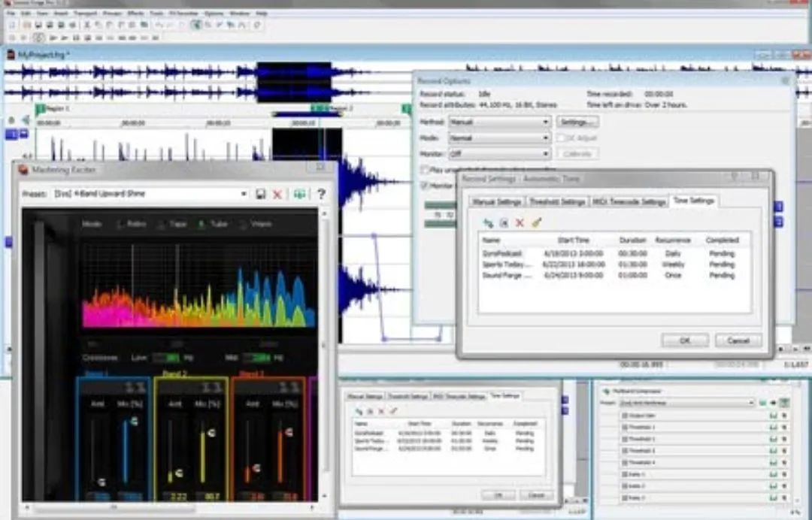Click the yellow broom clear icon
This screenshot has width=812, height=520.
click(x=536, y=223)
